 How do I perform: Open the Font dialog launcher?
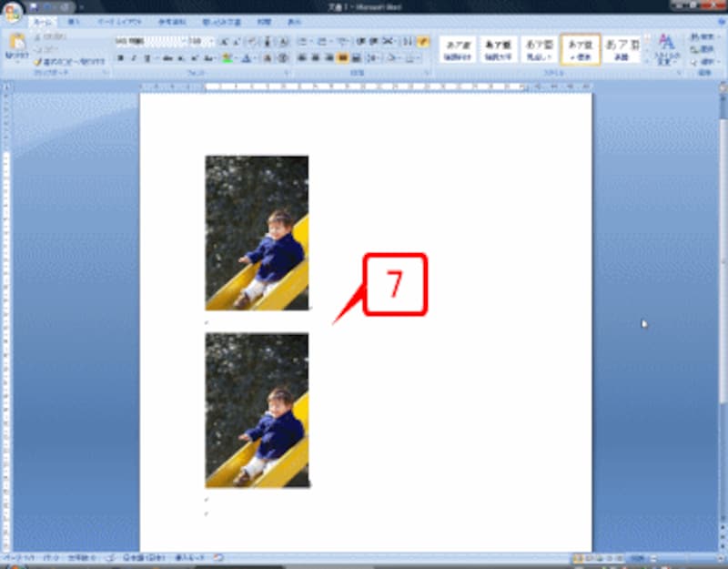click(x=287, y=73)
